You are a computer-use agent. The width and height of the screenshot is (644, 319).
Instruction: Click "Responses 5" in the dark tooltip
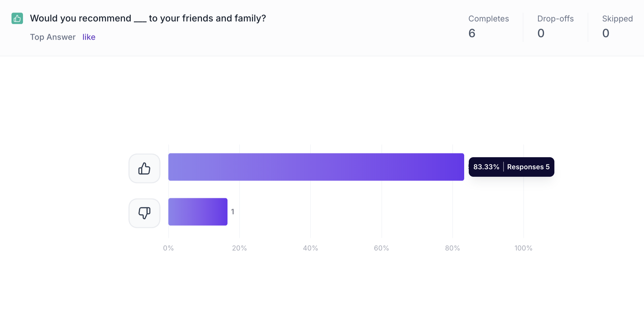click(x=528, y=167)
